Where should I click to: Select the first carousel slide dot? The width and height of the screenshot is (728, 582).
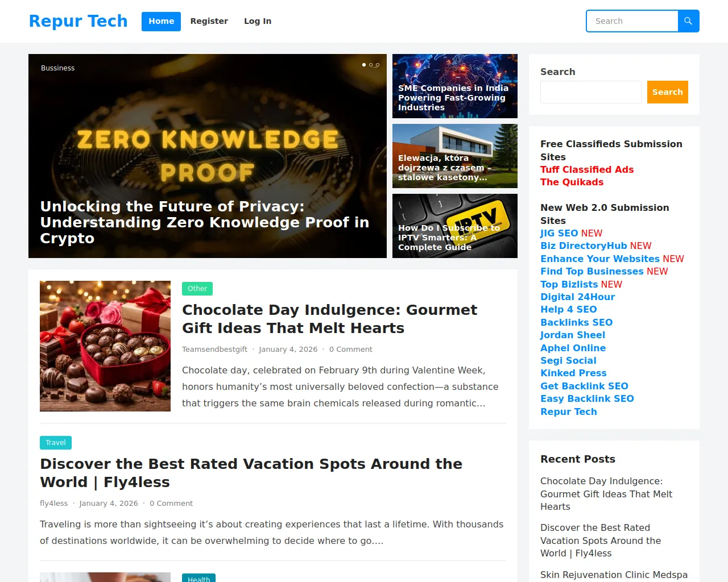coord(364,65)
